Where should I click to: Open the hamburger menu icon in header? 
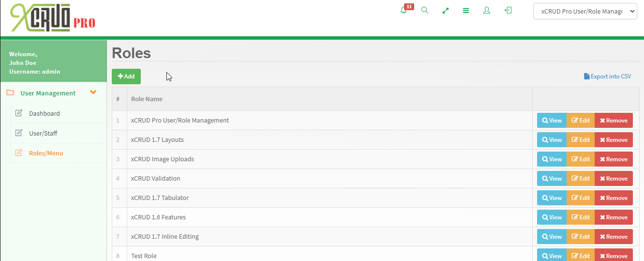coord(466,10)
